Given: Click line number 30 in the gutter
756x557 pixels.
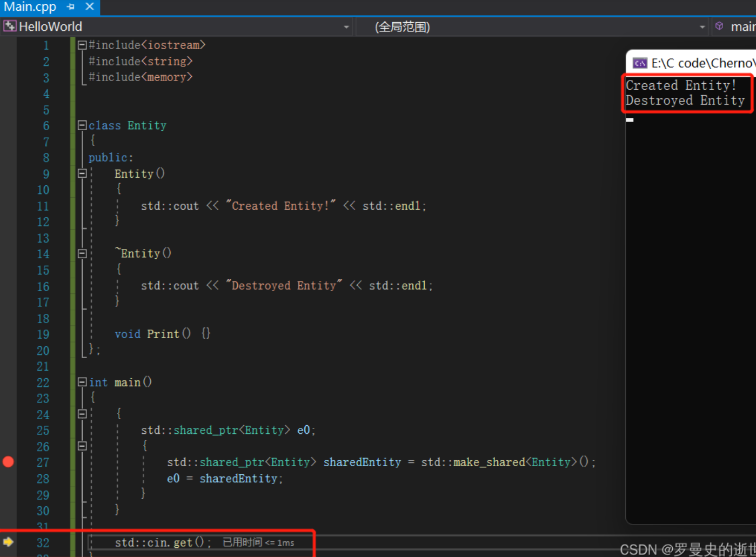Looking at the screenshot, I should [x=43, y=511].
